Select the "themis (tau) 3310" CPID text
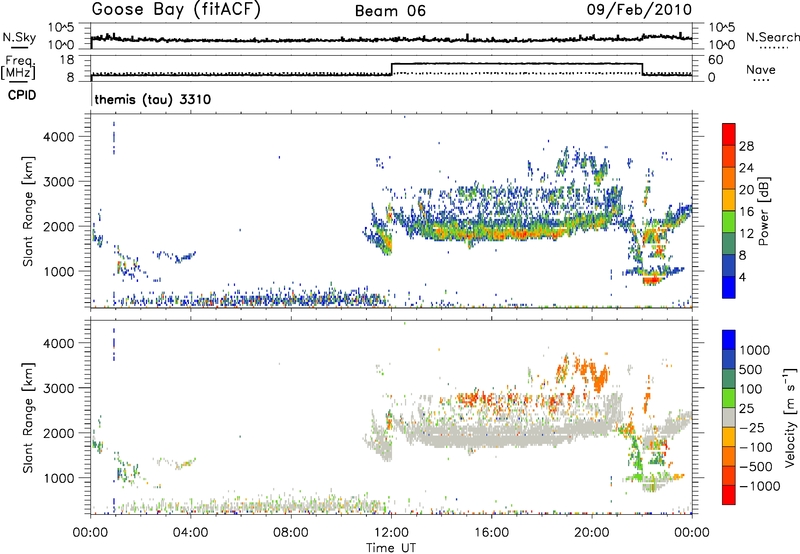Screen dimensions: 800x554 pos(153,99)
